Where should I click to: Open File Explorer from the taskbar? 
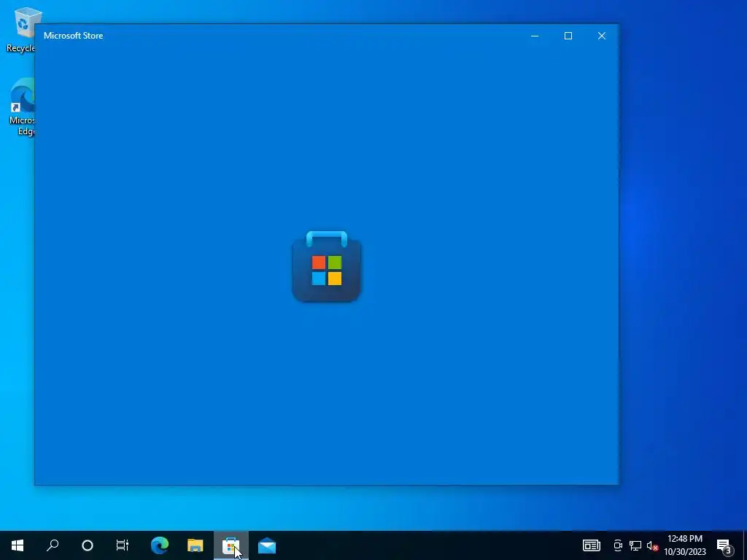click(x=196, y=545)
